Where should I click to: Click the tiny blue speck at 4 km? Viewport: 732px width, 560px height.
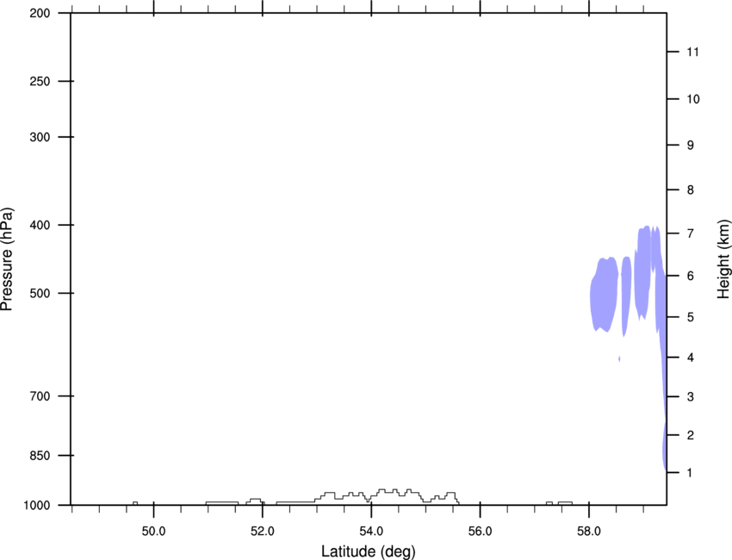619,358
